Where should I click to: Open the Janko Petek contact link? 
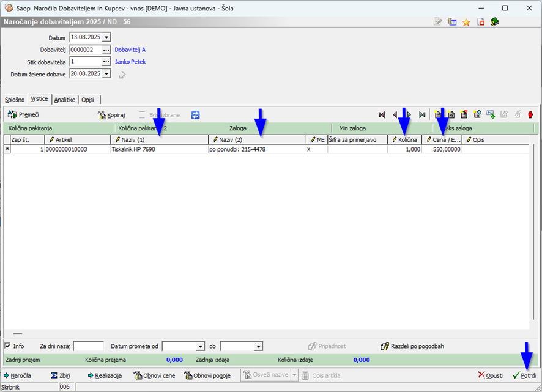tap(130, 62)
